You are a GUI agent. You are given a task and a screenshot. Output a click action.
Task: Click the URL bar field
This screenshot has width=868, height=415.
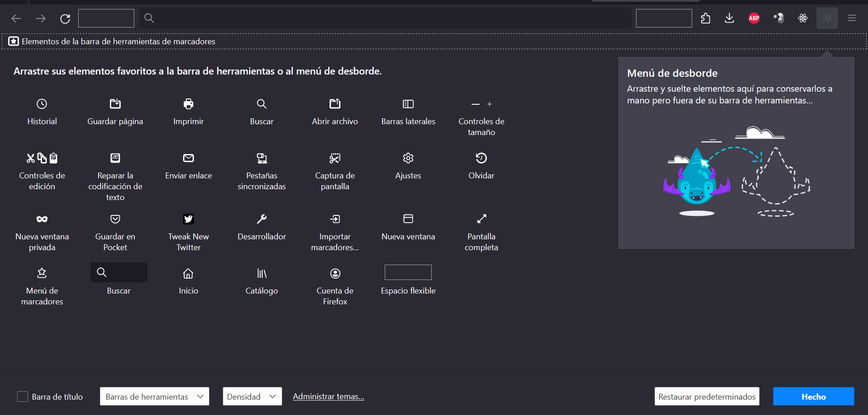tap(385, 18)
